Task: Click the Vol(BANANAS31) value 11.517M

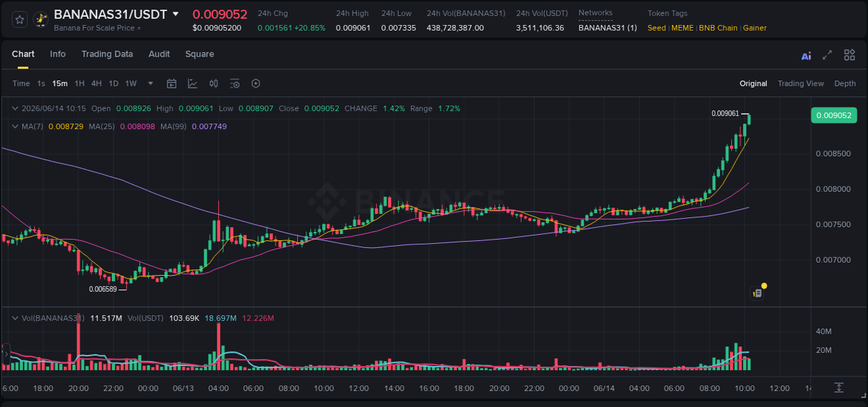Action: (x=106, y=318)
